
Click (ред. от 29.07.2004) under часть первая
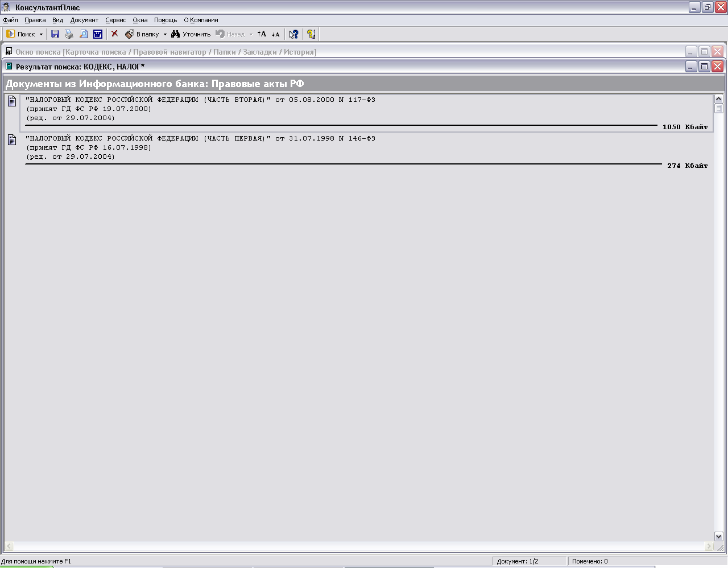point(71,157)
